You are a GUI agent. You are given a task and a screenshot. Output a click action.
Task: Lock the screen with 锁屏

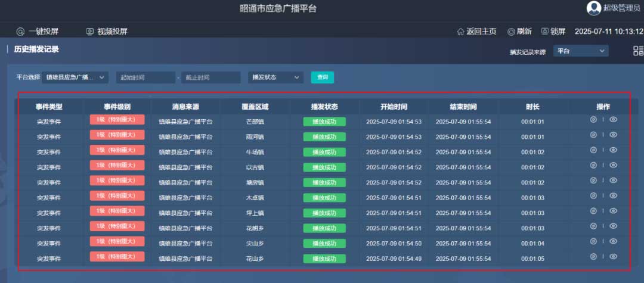pos(545,32)
